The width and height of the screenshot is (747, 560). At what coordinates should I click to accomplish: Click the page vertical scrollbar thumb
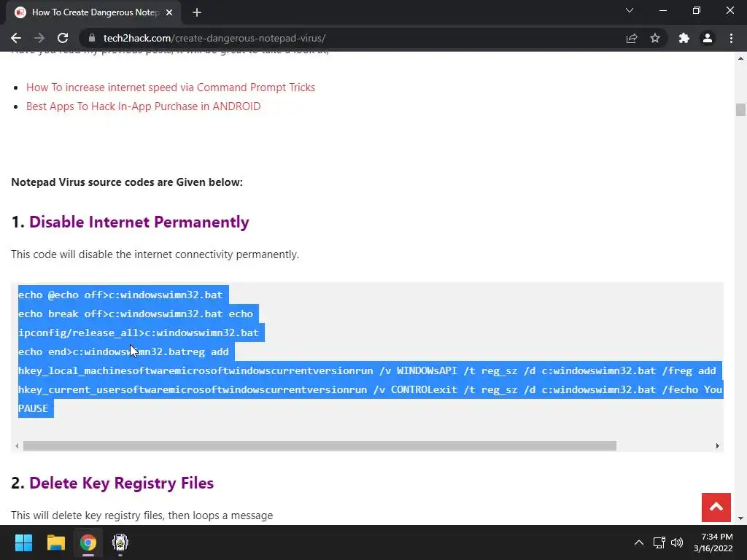(x=740, y=109)
